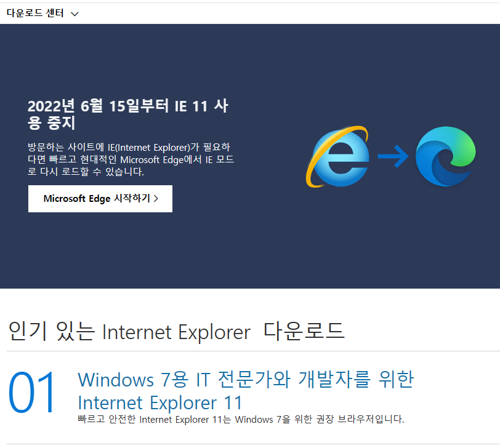Viewport: 500px width, 448px height.
Task: Click the Microsoft Edge 시작하기 button
Action: (100, 199)
